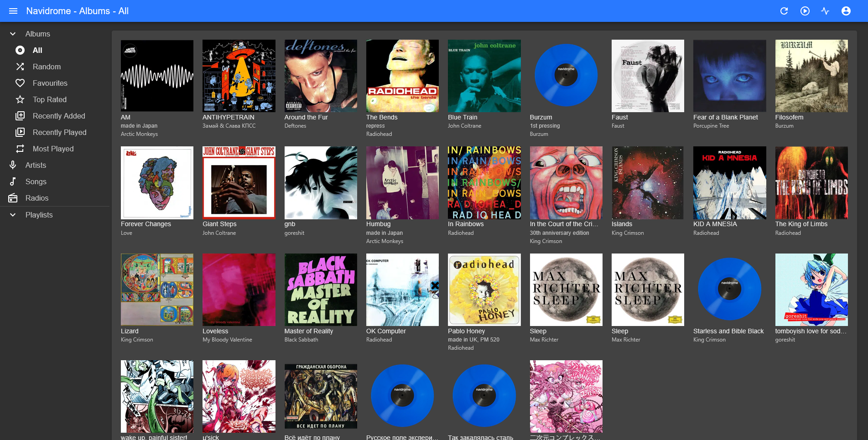
Task: Click the In the Court album title
Action: click(564, 224)
